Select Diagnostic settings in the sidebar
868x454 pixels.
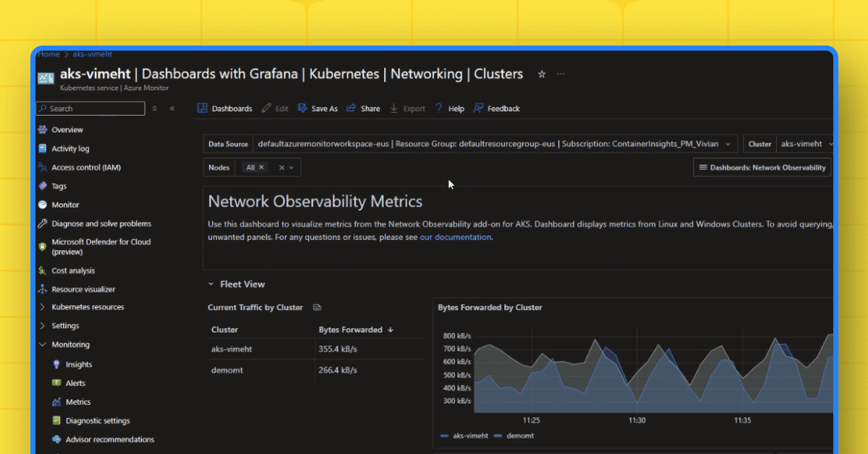98,421
